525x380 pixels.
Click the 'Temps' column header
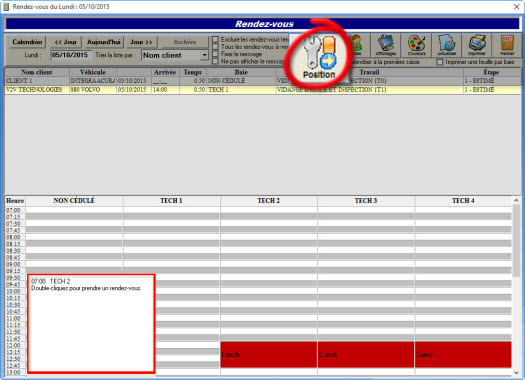pyautogui.click(x=193, y=72)
